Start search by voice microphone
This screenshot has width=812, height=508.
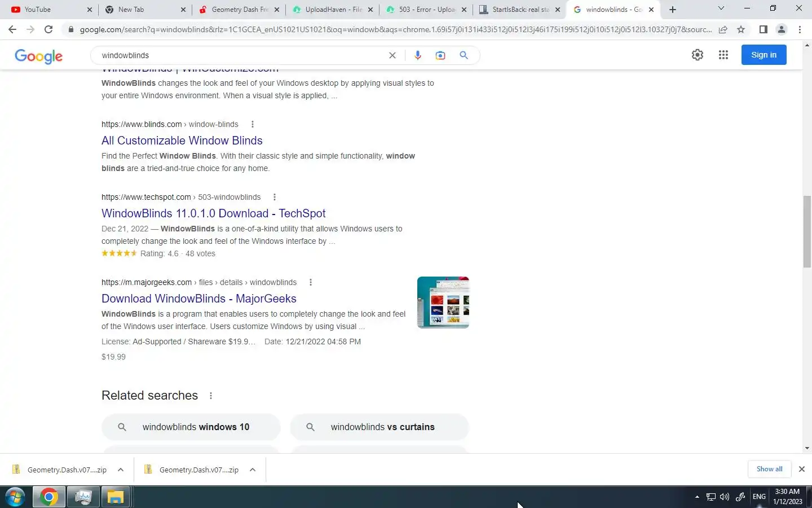pyautogui.click(x=417, y=55)
